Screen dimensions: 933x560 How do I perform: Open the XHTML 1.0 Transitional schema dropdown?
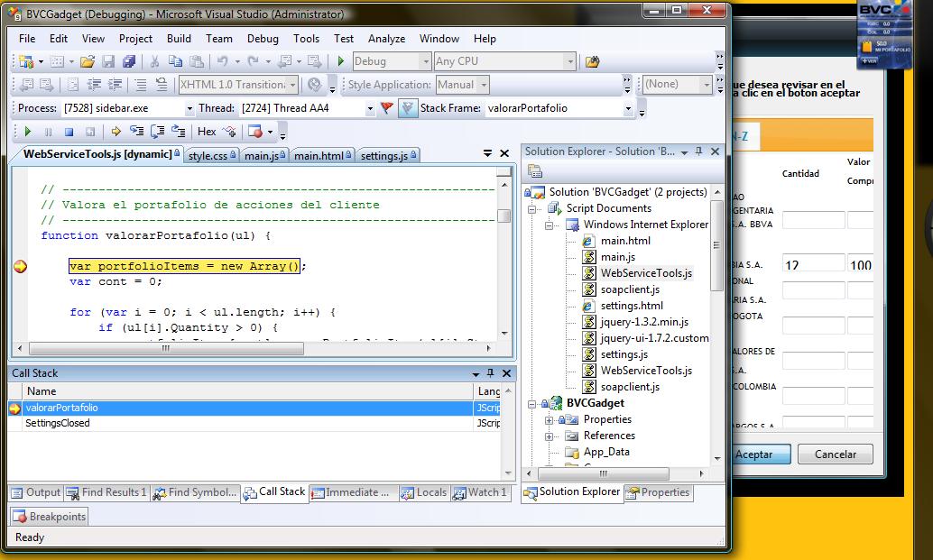click(x=292, y=85)
